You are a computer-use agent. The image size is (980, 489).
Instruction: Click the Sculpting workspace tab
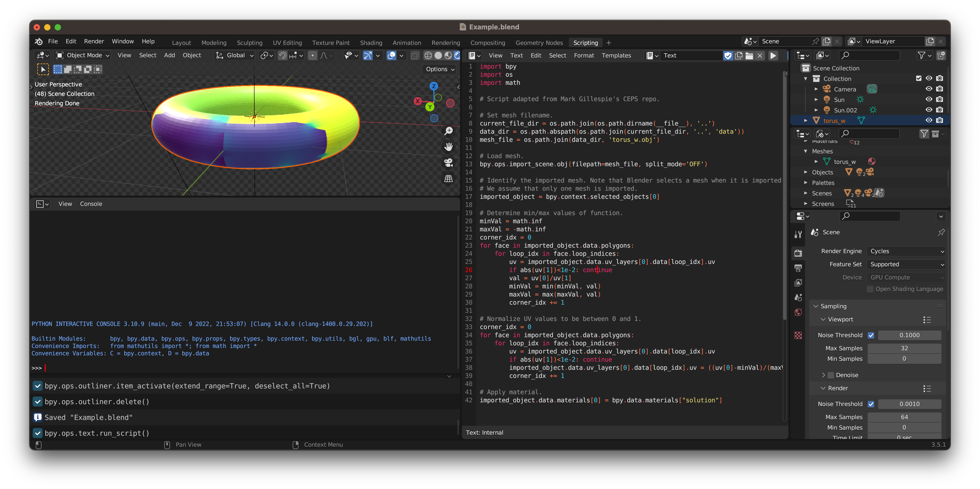[x=249, y=43]
